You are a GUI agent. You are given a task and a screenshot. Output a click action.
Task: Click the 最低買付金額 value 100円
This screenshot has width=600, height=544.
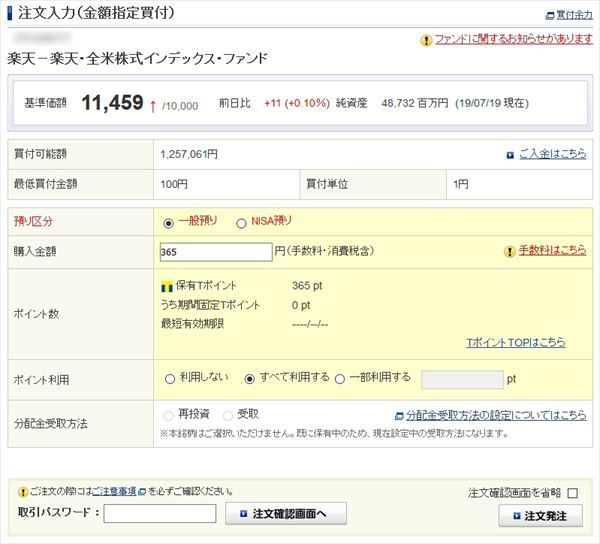pyautogui.click(x=174, y=184)
